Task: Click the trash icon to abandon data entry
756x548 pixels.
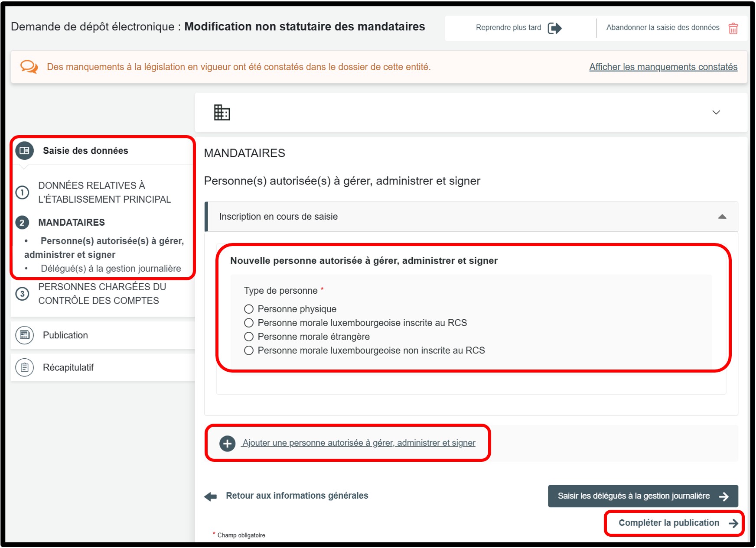Action: coord(733,28)
